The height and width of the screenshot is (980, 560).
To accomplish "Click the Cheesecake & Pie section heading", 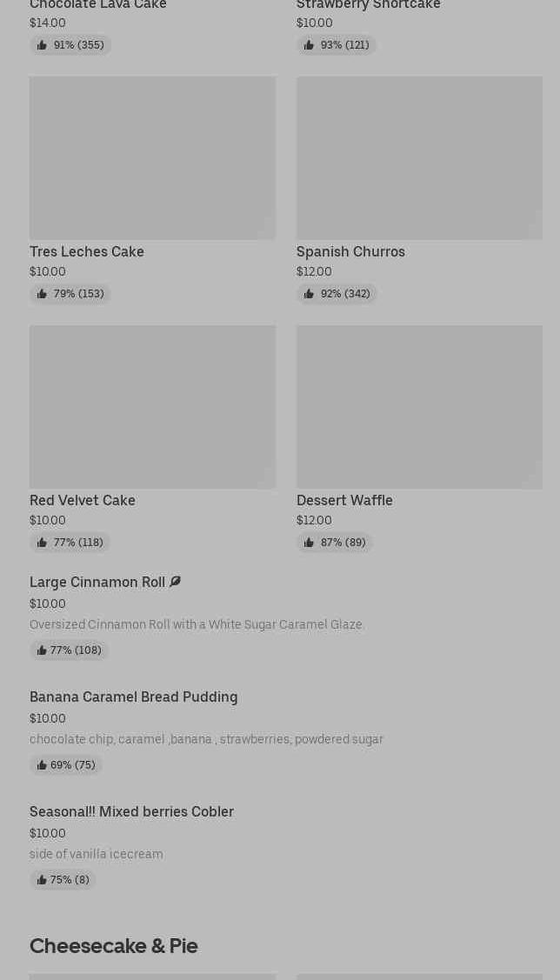I will coord(114,945).
